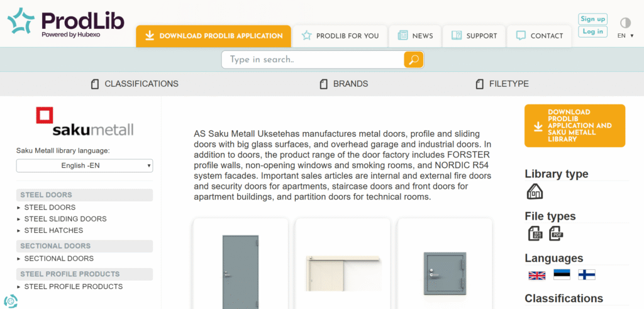The width and height of the screenshot is (644, 309).
Task: Click the help book icon beside Support
Action: 457,35
